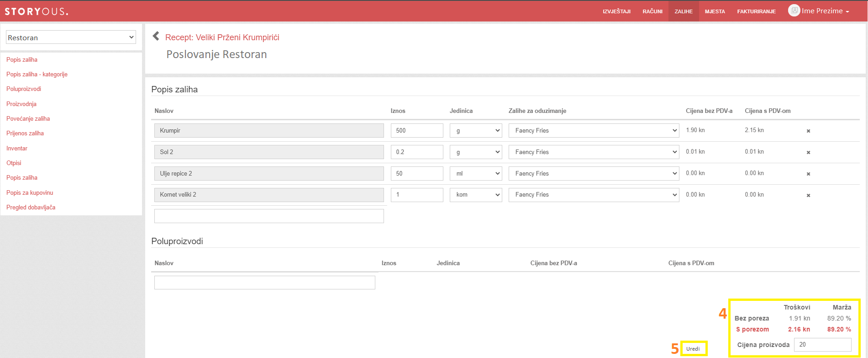
Task: Open the second Popis zaliha sidebar link
Action: [22, 177]
